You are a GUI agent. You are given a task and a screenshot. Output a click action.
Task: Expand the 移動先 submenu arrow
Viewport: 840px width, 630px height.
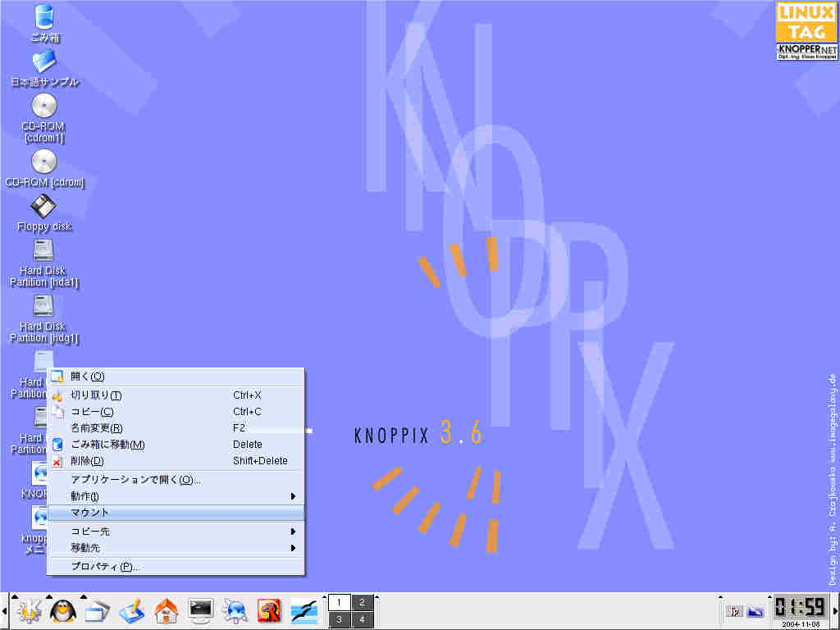(293, 548)
